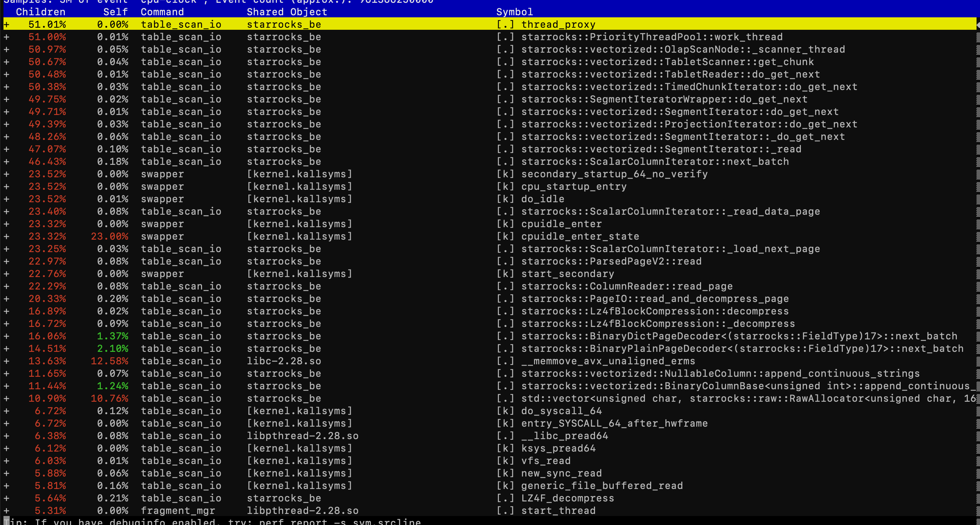Select Lz4fBlockCompression::decompress symbol row
This screenshot has height=525, width=980.
[655, 311]
